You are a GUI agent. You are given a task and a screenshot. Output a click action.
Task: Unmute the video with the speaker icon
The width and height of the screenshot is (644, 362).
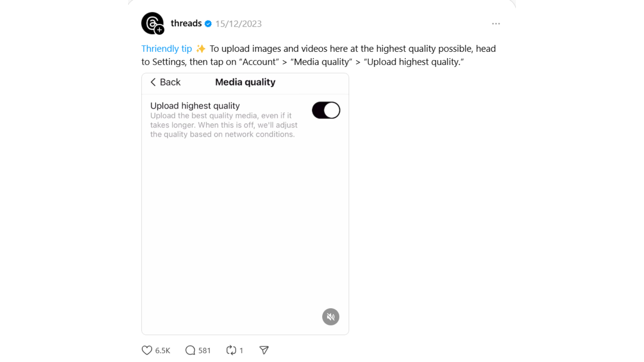tap(331, 317)
